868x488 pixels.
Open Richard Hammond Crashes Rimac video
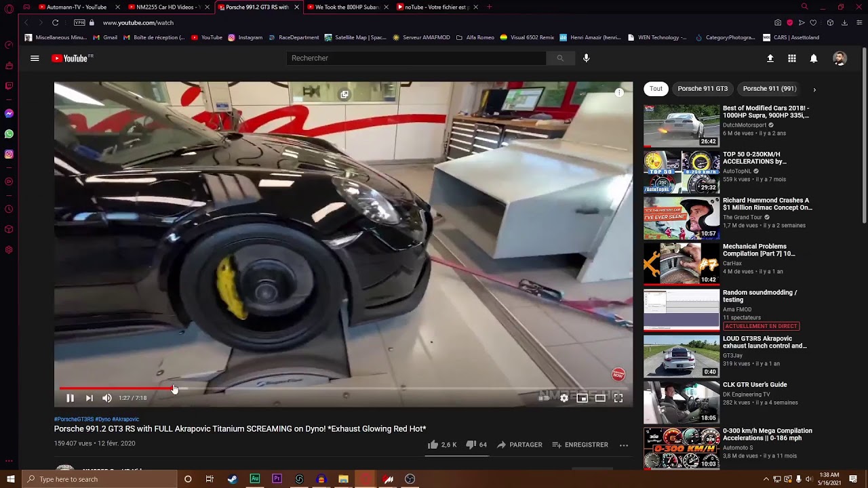(x=767, y=204)
